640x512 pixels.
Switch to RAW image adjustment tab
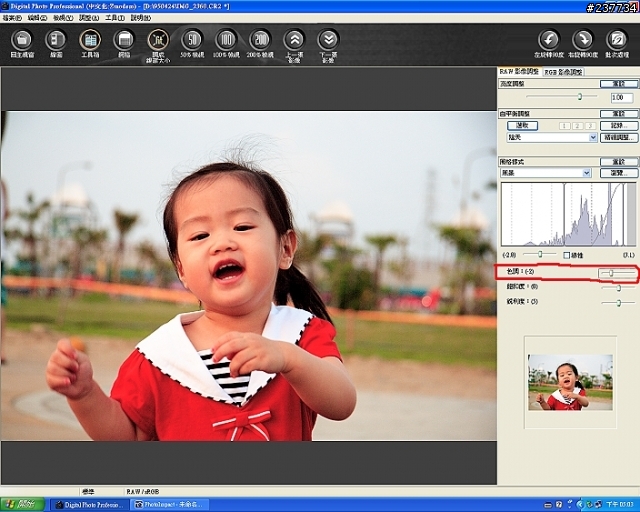[x=519, y=71]
